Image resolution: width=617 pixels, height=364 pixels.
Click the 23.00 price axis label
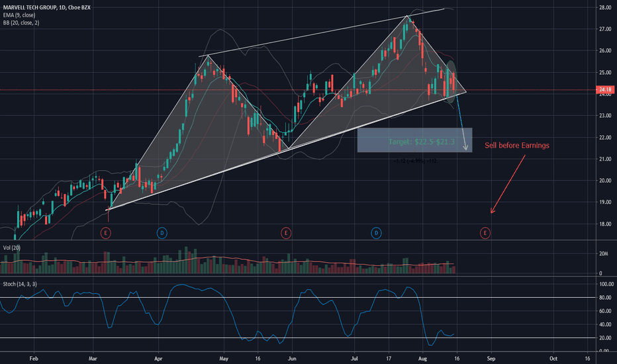605,116
